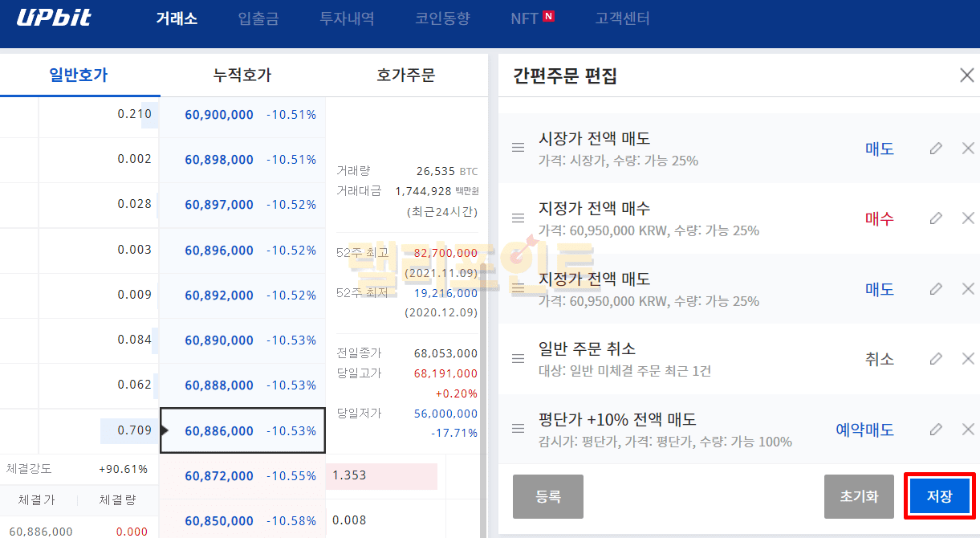
Task: Click the drag handle of 지정가 전액 매도
Action: tap(518, 288)
